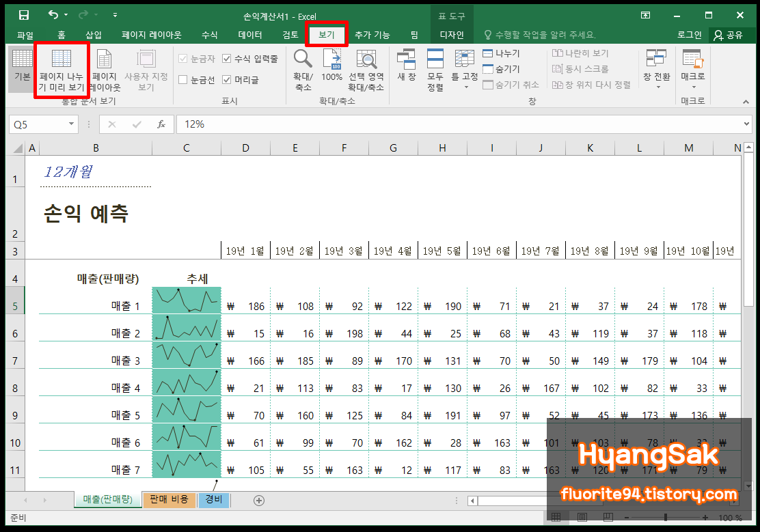760x532 pixels.
Task: Click the select all corner triangle
Action: coord(18,148)
